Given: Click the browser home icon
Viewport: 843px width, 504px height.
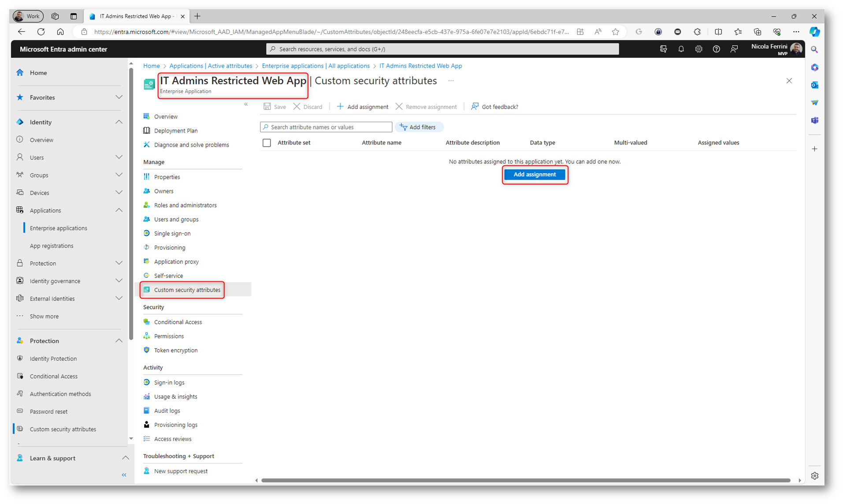Looking at the screenshot, I should click(x=60, y=31).
